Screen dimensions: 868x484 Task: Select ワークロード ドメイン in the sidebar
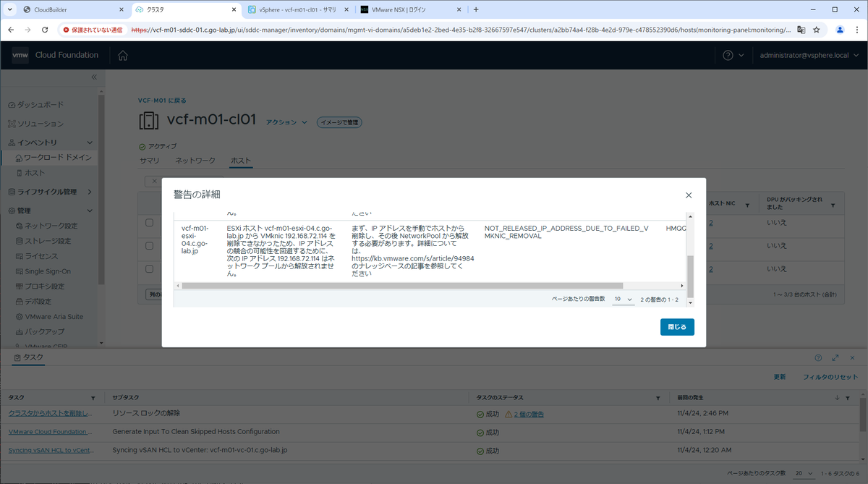(x=52, y=157)
